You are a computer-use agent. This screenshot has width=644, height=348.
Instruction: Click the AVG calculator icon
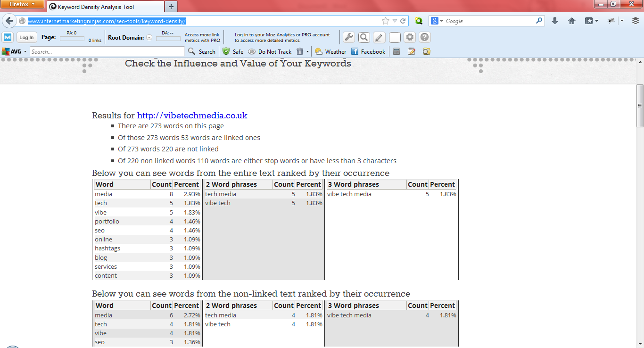pos(396,51)
